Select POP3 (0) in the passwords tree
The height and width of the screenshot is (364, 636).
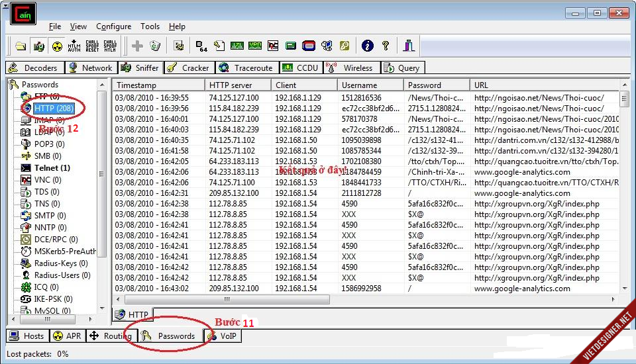(50, 144)
